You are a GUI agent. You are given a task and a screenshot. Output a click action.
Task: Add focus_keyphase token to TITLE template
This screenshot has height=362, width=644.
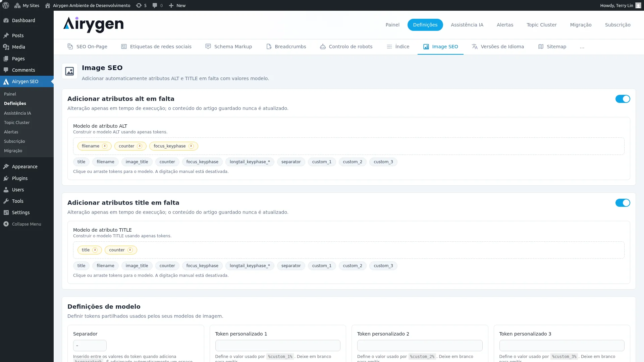(202, 266)
